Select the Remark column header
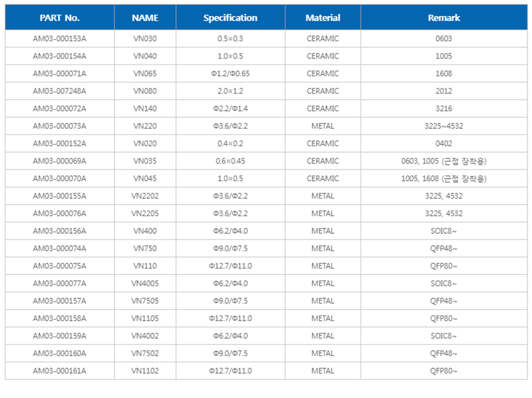 point(444,18)
